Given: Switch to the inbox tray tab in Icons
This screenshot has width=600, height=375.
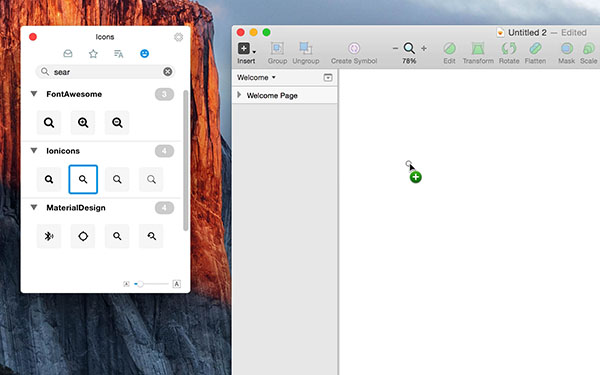Looking at the screenshot, I should [68, 54].
